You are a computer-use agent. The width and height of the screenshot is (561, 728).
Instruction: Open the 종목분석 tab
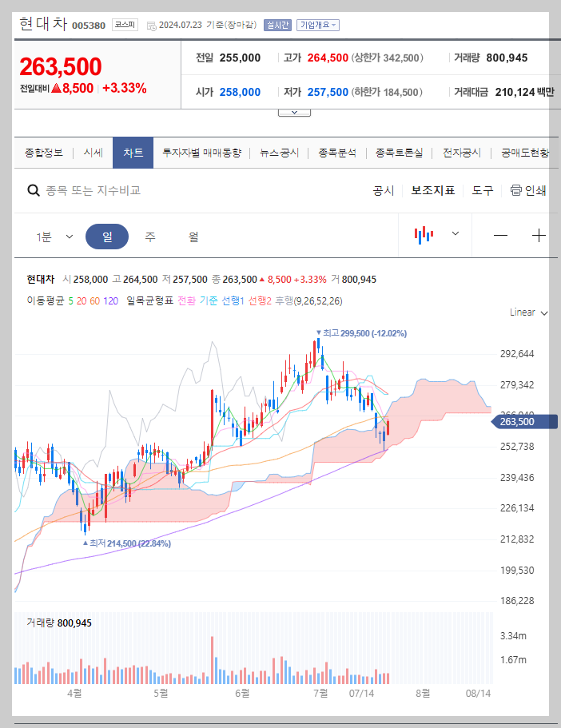pos(336,152)
